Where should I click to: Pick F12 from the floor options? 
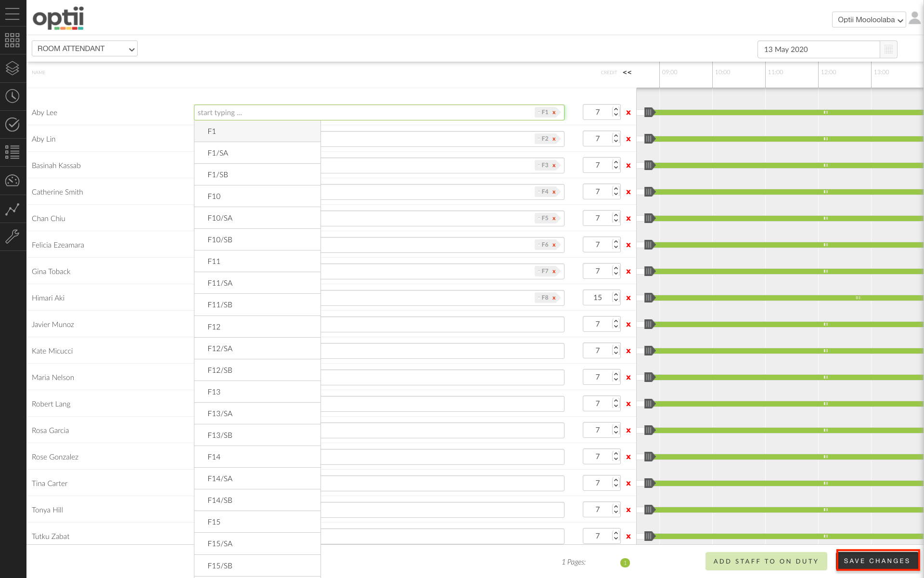(x=257, y=327)
